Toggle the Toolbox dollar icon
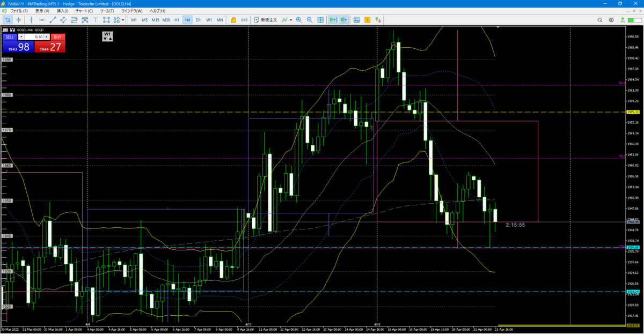 tap(368, 20)
